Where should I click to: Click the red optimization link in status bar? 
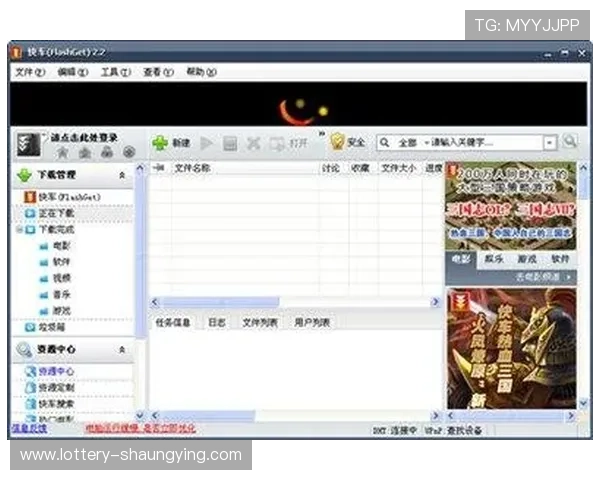point(141,428)
